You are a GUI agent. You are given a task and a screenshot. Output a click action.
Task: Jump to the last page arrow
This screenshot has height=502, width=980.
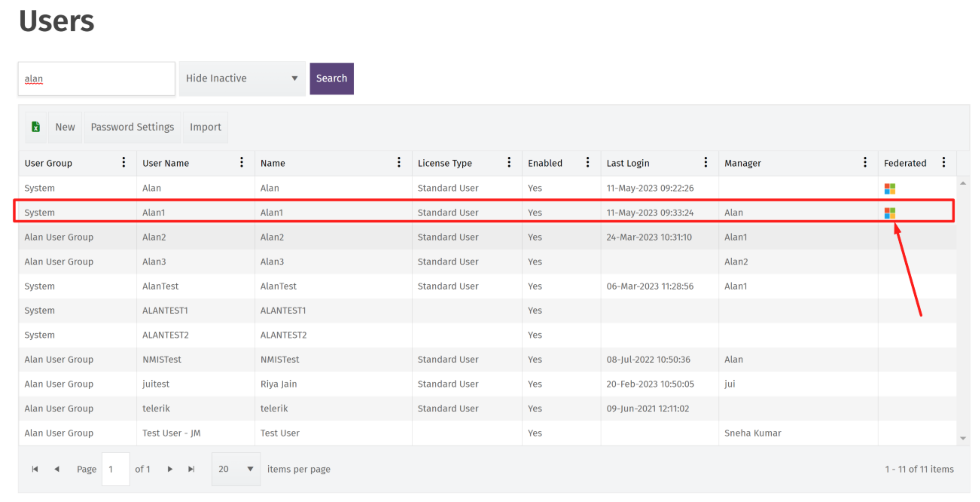click(191, 469)
